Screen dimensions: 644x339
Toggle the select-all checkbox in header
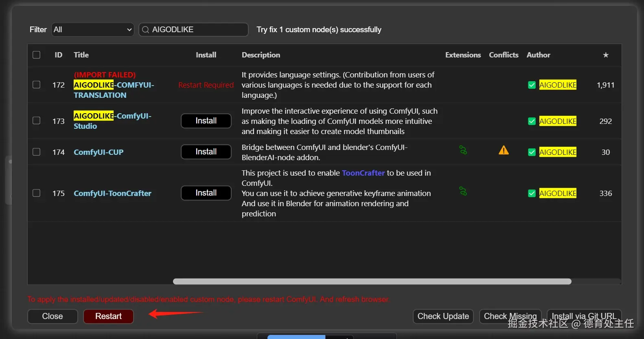coord(37,55)
